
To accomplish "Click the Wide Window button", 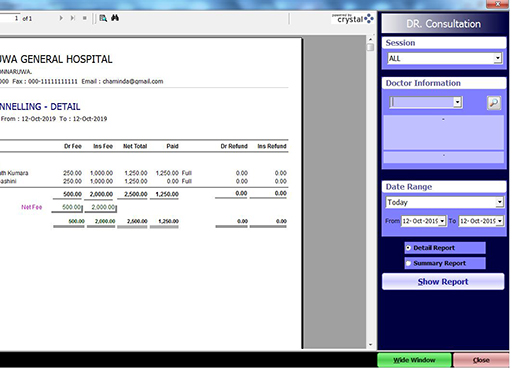I will coord(414,360).
